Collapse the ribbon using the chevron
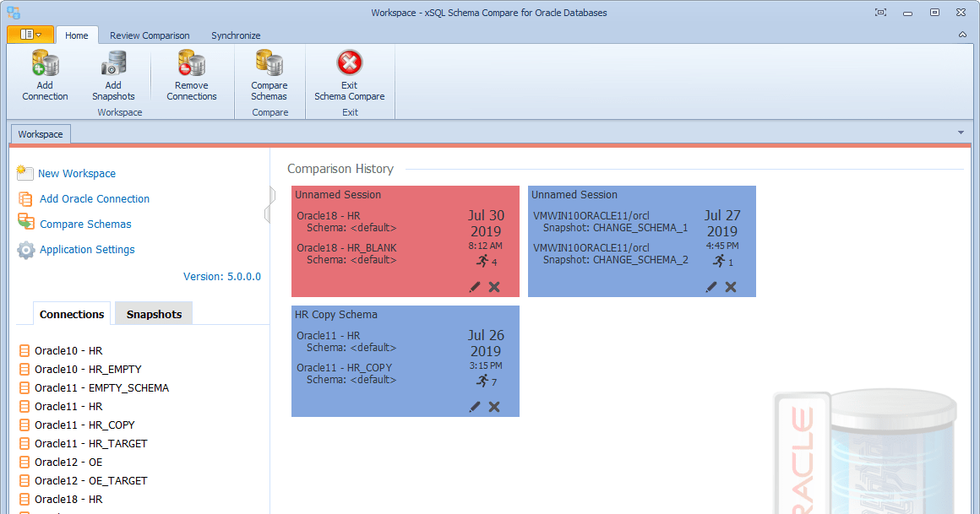Screen dimensions: 980x514 click(x=962, y=35)
